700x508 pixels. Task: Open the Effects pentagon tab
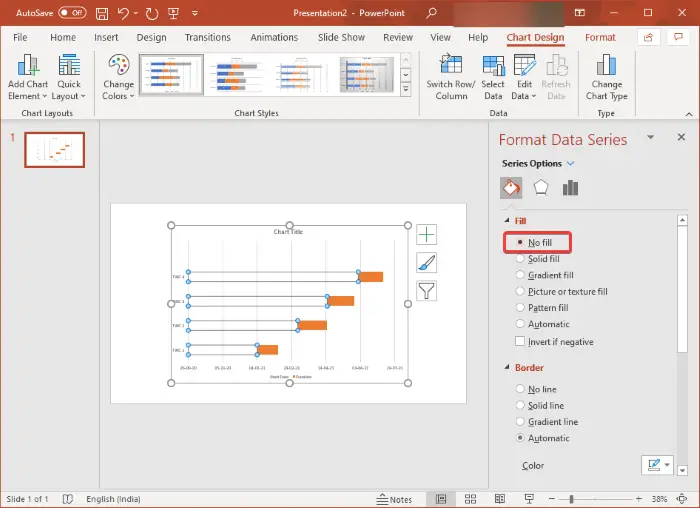(541, 187)
